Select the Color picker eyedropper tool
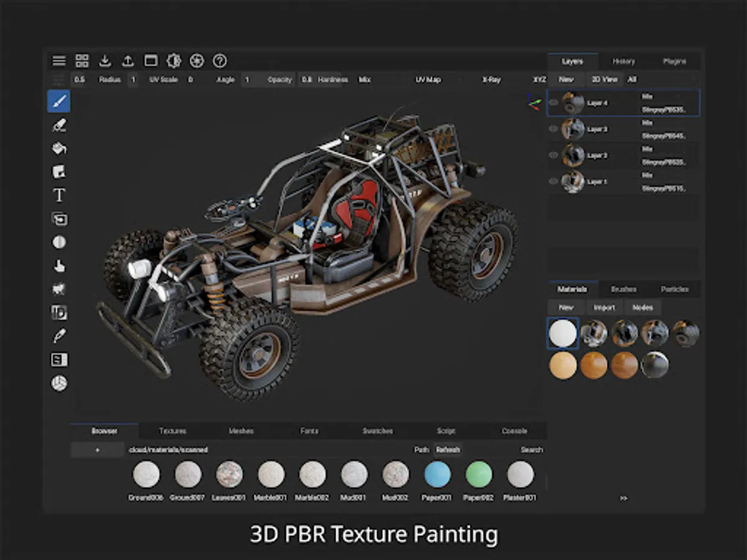 pyautogui.click(x=59, y=337)
